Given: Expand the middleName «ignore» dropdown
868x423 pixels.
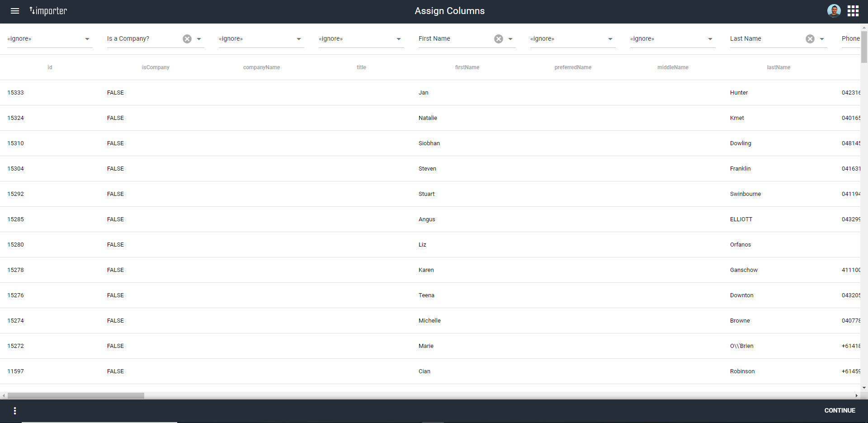Looking at the screenshot, I should 710,39.
